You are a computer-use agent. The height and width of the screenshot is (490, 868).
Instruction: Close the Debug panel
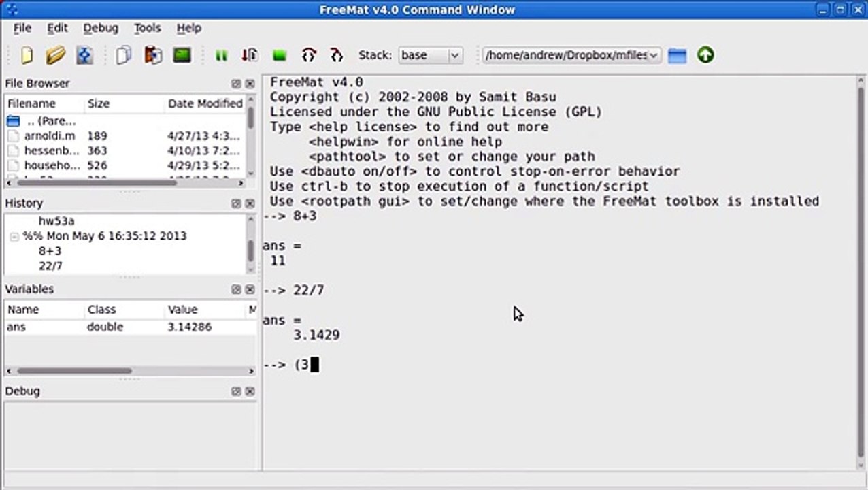click(x=250, y=391)
